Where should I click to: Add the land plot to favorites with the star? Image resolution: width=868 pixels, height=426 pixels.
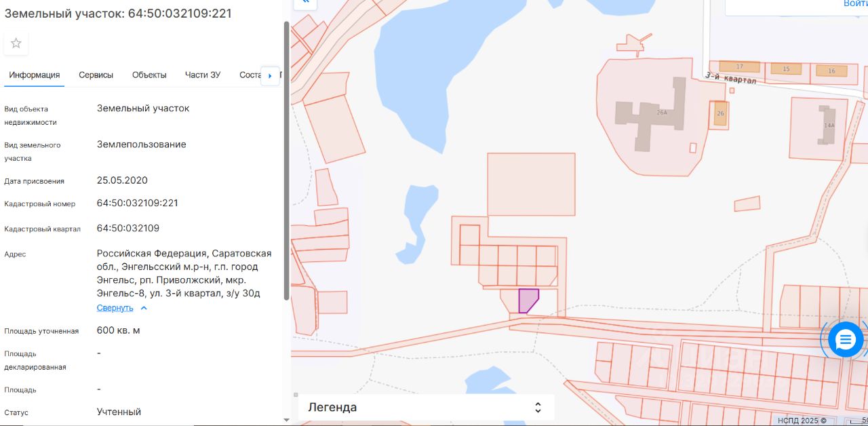[x=16, y=43]
